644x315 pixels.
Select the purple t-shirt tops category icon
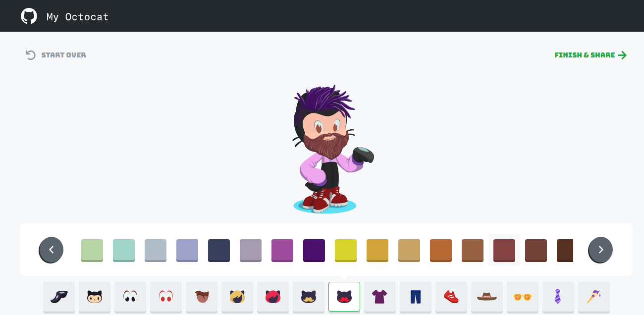click(x=380, y=297)
